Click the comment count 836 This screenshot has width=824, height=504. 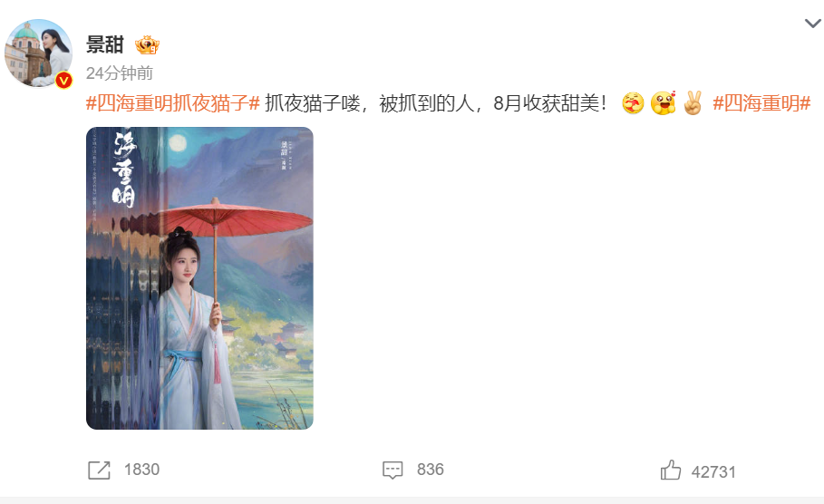tap(430, 470)
